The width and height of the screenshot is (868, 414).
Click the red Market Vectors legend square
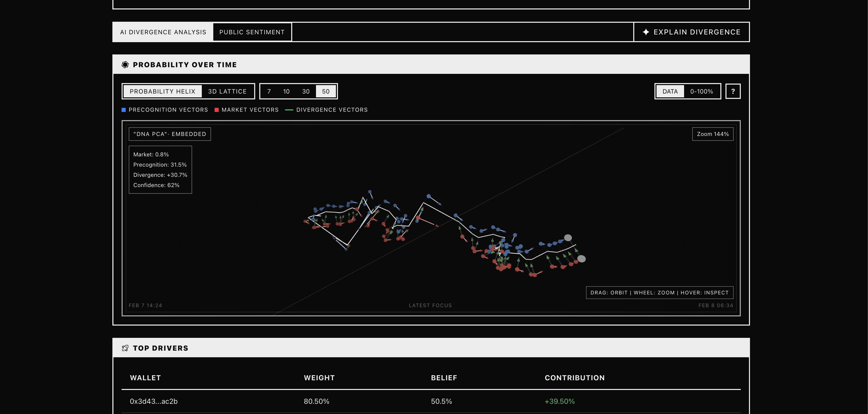pyautogui.click(x=217, y=110)
